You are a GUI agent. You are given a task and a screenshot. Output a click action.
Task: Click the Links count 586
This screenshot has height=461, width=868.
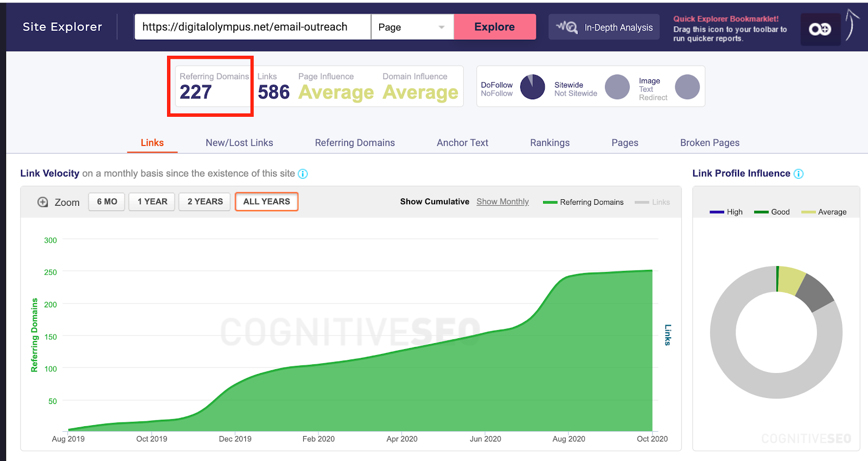(273, 92)
